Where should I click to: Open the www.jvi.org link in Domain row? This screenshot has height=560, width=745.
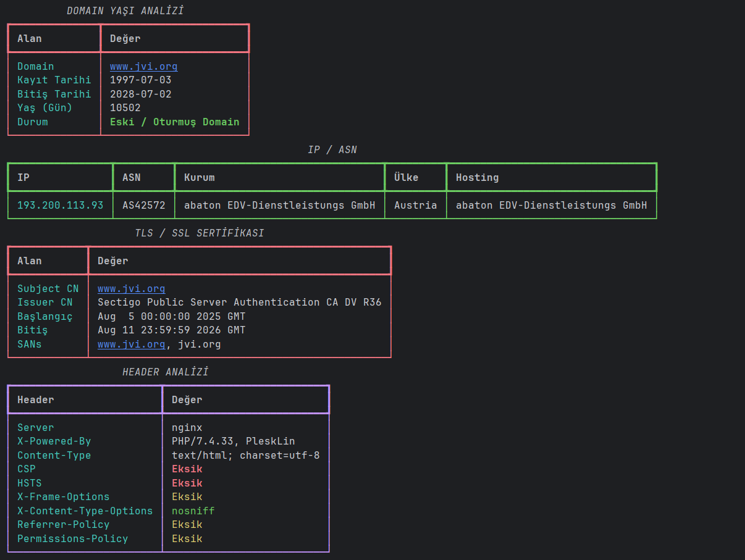[143, 66]
